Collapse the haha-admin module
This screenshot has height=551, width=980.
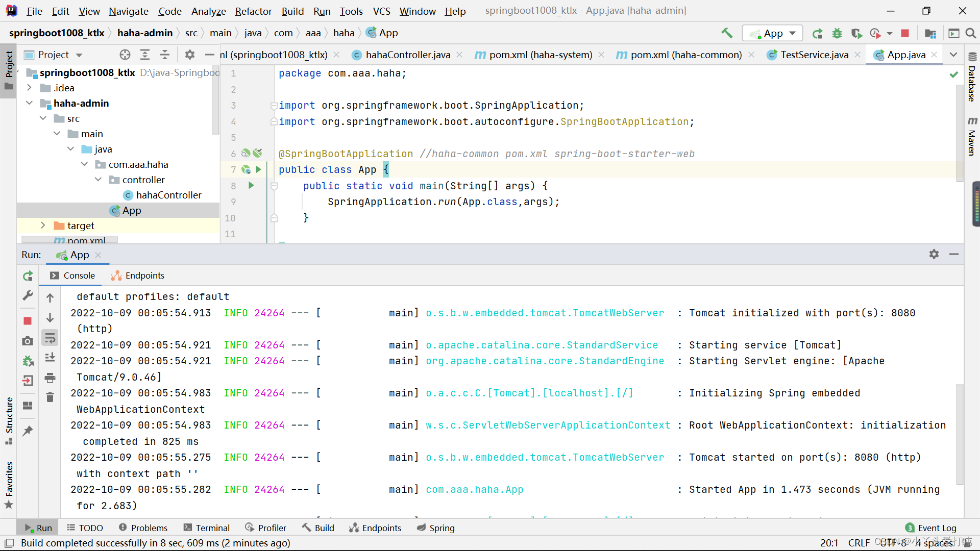click(29, 103)
